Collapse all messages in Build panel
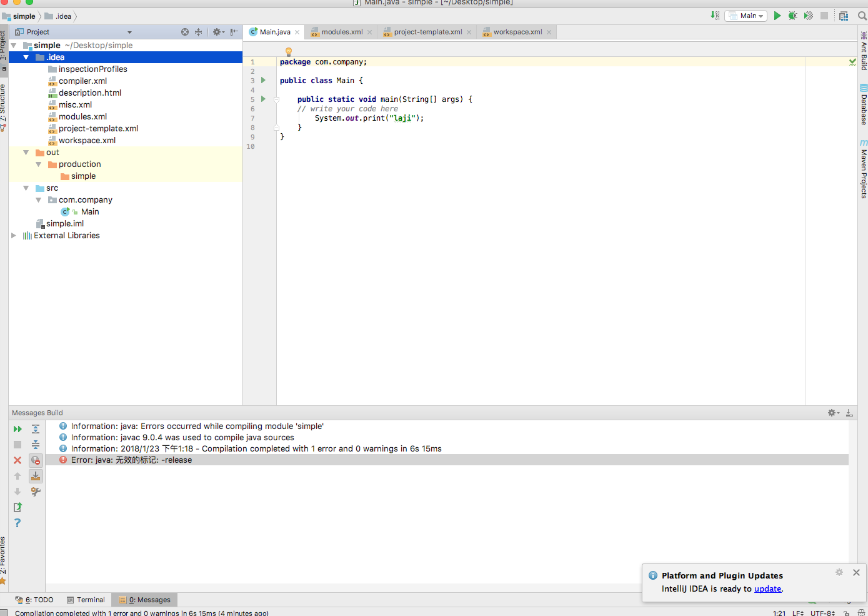The image size is (868, 616). pos(36,445)
